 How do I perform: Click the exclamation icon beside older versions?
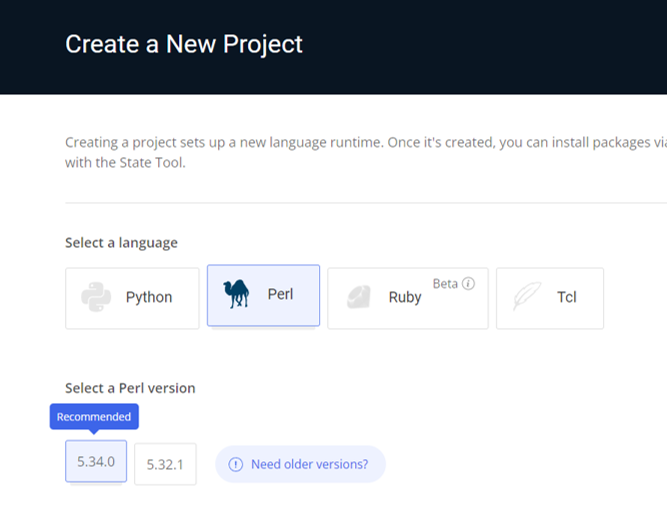tap(236, 464)
